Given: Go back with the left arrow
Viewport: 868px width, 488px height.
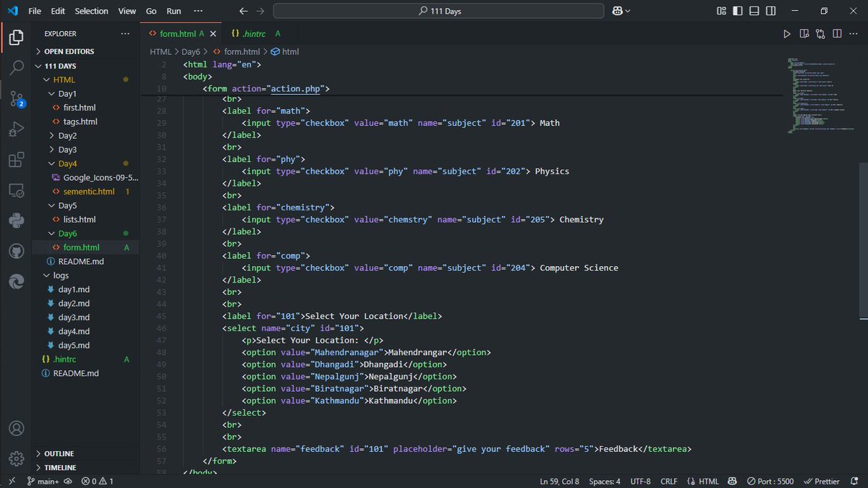Looking at the screenshot, I should (243, 11).
